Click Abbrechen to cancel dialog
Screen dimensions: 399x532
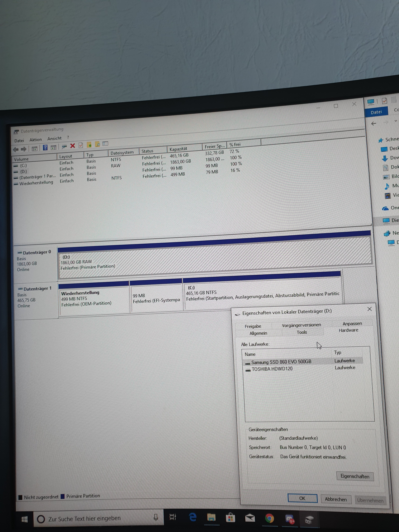point(336,499)
